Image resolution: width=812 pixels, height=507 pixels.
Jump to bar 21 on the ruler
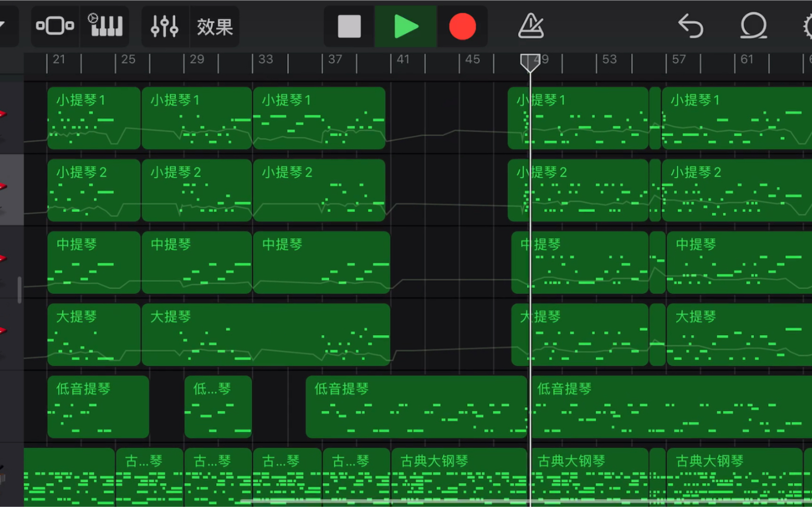tap(59, 60)
